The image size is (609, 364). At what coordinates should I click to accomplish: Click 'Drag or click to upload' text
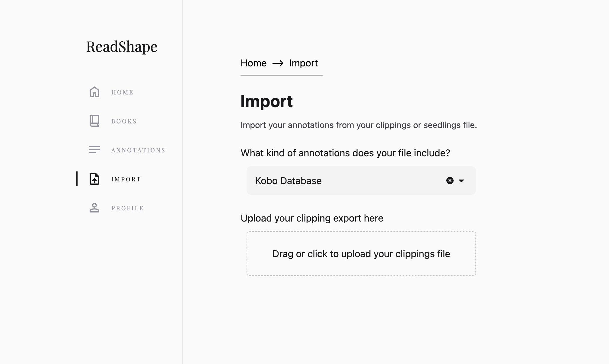tap(361, 254)
